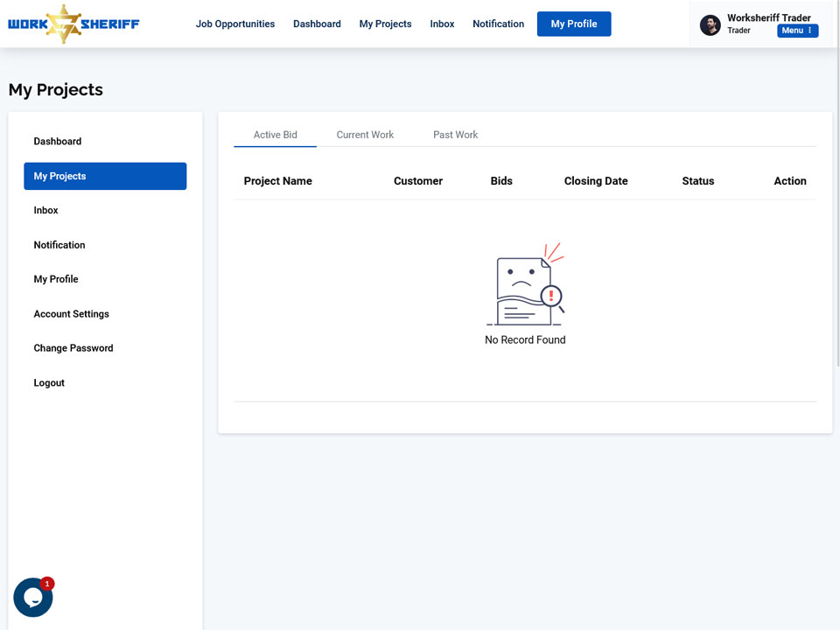This screenshot has height=630, width=840.
Task: Switch to the Current Work tab
Action: 365,135
